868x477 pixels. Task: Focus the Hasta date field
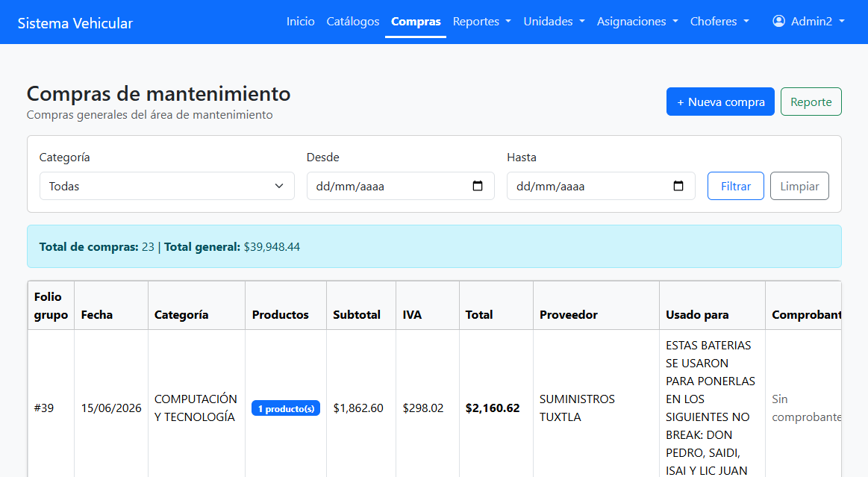601,186
